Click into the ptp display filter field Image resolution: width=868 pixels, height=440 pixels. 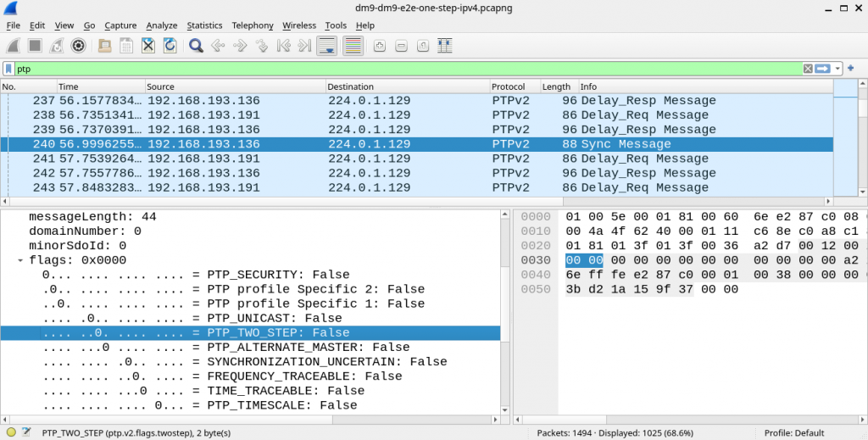pyautogui.click(x=409, y=69)
